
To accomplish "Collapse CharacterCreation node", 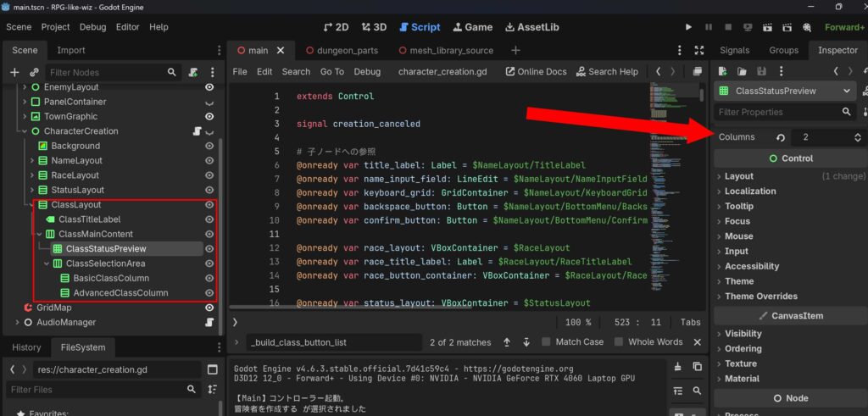I will 25,131.
